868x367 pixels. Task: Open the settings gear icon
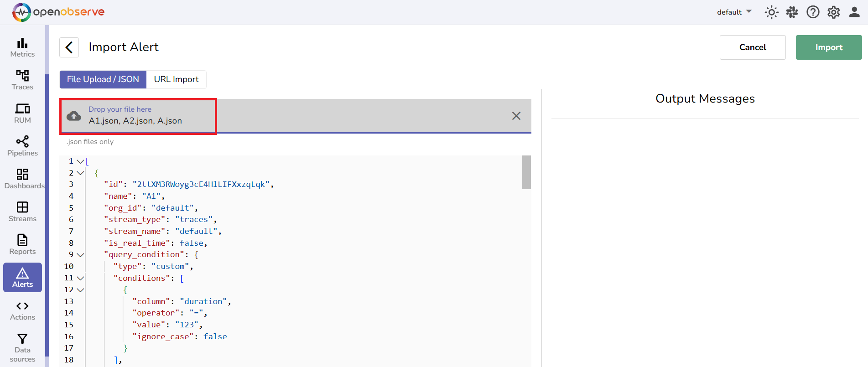[x=833, y=12]
